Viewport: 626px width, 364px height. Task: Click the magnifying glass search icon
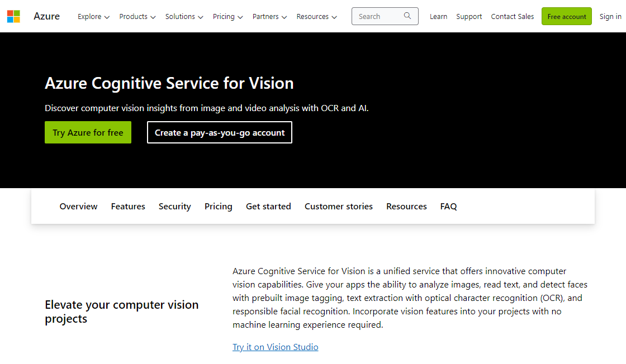tap(407, 16)
